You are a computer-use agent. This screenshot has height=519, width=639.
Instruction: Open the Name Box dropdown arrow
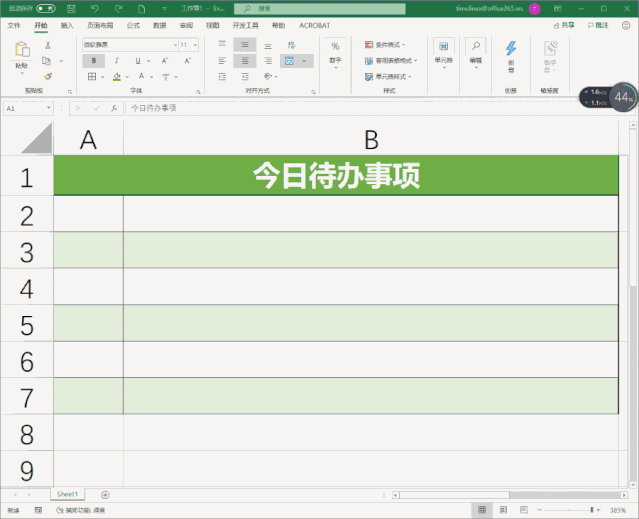coord(48,108)
